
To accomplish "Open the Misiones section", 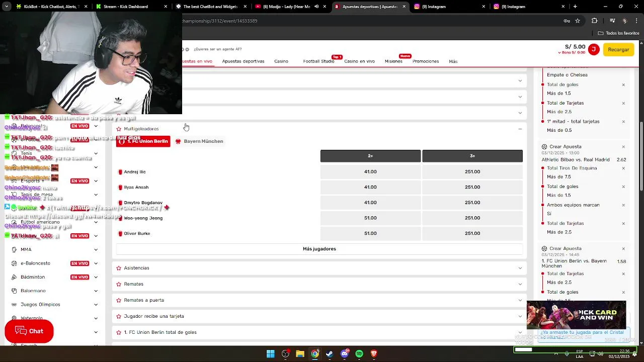I will tap(393, 61).
